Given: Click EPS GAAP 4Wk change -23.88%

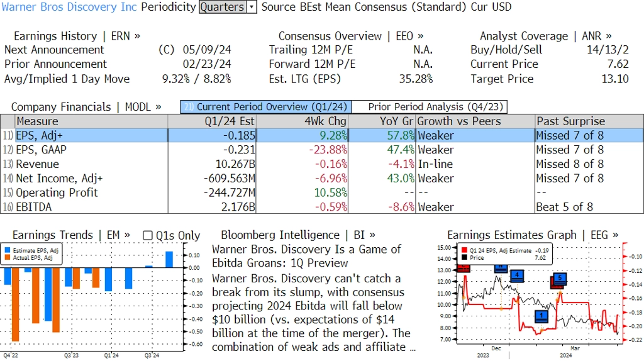Looking at the screenshot, I should point(328,150).
